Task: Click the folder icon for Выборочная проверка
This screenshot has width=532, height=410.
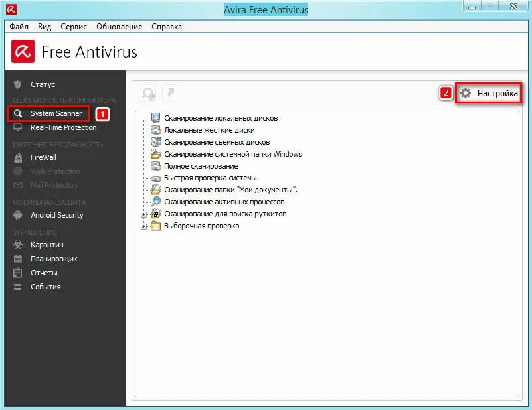Action: pyautogui.click(x=155, y=226)
